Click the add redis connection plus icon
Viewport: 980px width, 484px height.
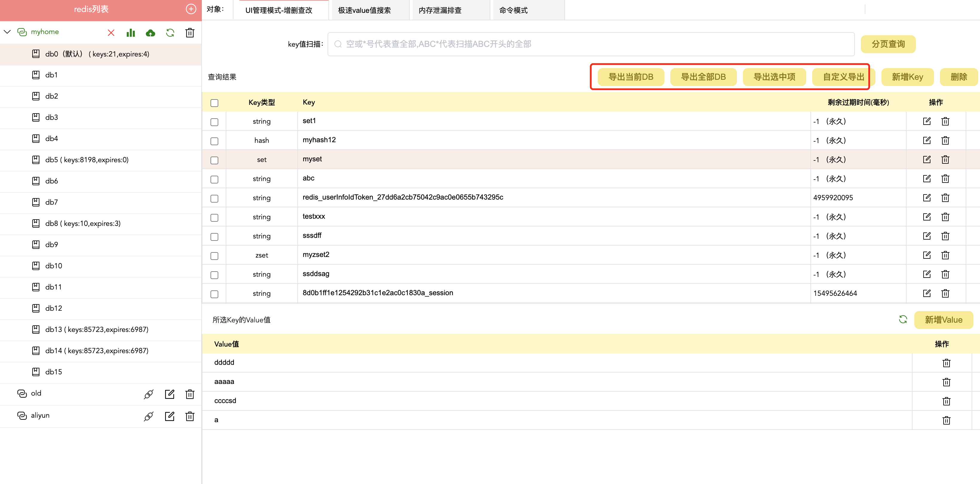tap(191, 9)
